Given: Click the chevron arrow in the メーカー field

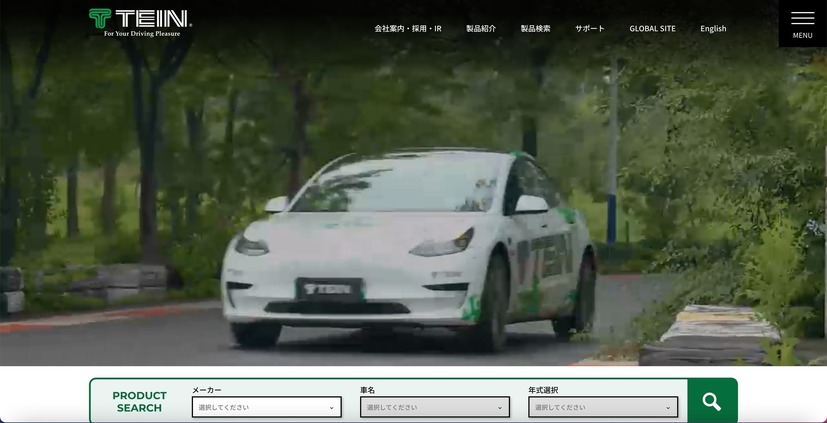Looking at the screenshot, I should click(331, 408).
